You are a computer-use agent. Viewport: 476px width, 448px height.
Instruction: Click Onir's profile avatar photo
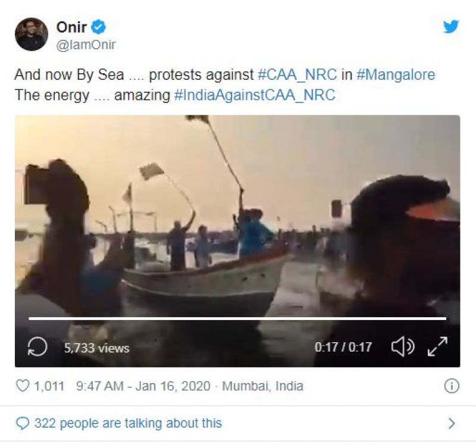pyautogui.click(x=31, y=34)
